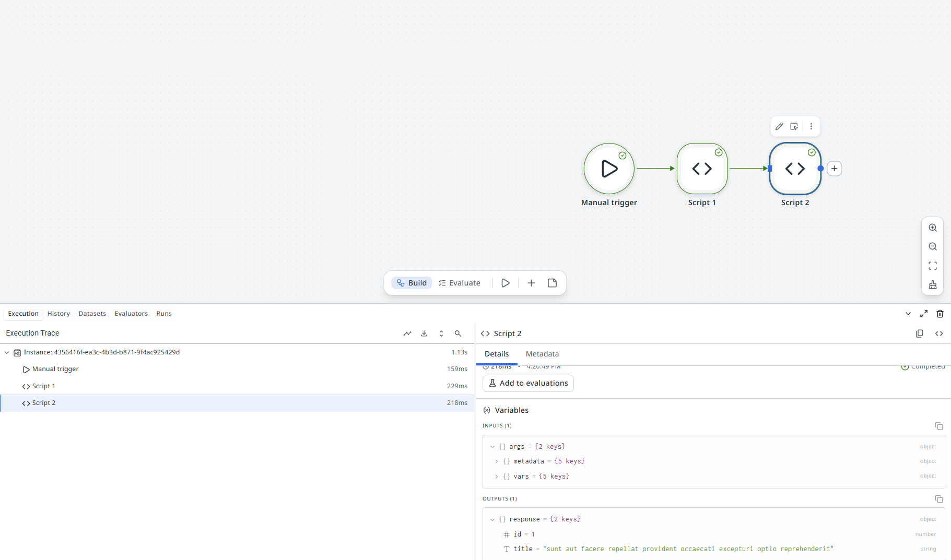
Task: Click the 218ms duration of Script 2
Action: tap(457, 403)
